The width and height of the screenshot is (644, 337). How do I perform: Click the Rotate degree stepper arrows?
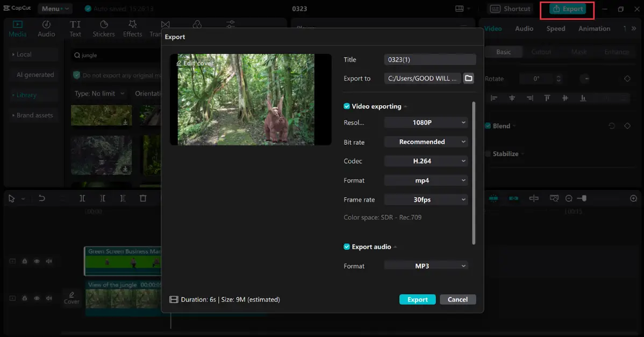559,79
